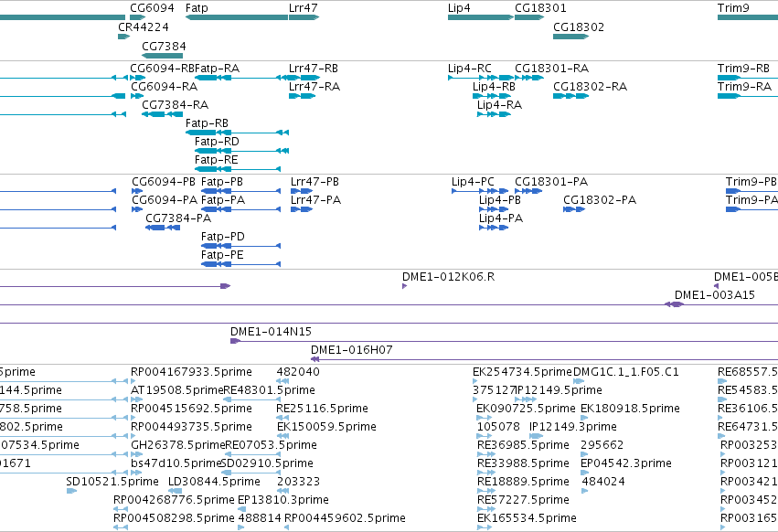Select the Lrr47 gene feature
The image size is (778, 532).
click(x=304, y=17)
